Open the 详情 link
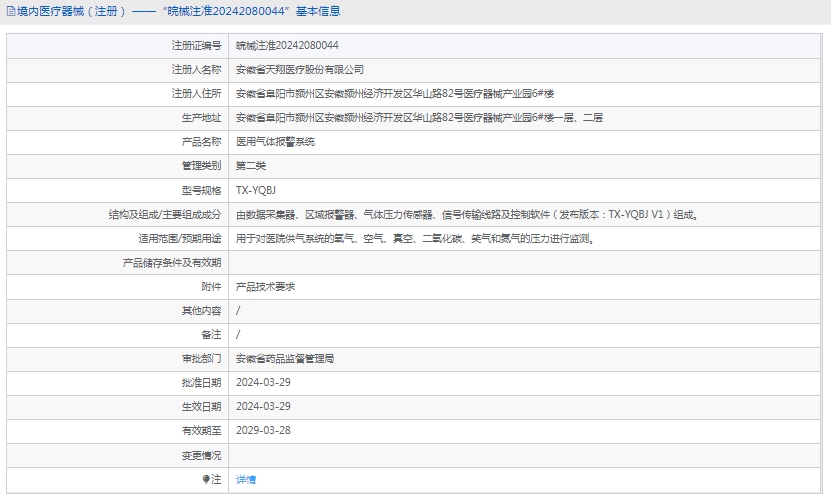Screen dimensions: 831x499 [x=246, y=480]
